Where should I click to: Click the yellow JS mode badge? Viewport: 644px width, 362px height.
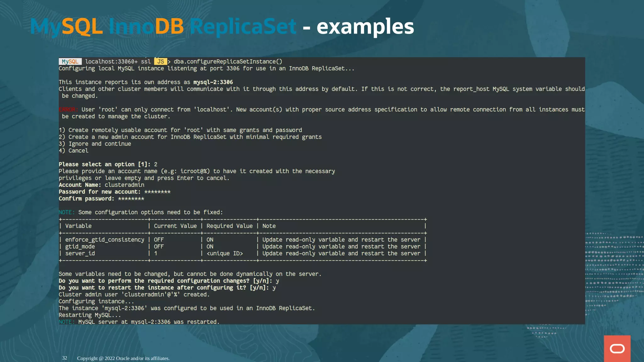[x=161, y=62]
